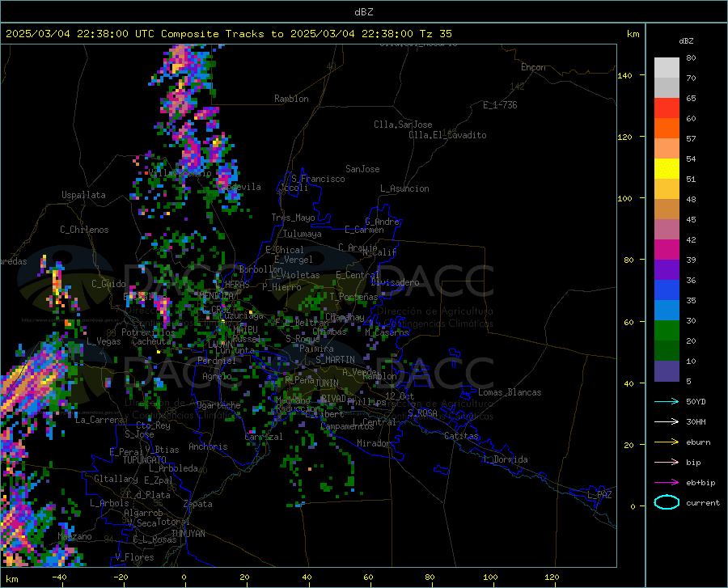Select the 51-54 dBZ yellow swatch

[x=667, y=169]
